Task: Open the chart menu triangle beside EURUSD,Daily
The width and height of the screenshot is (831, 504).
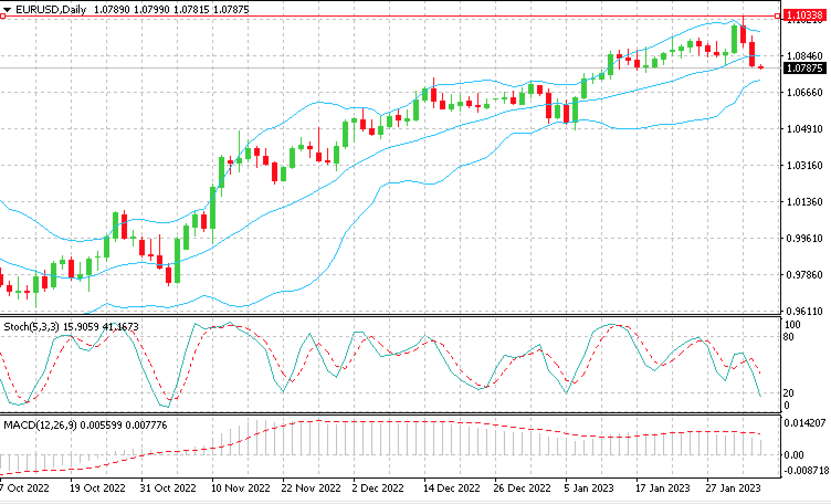Action: pos(7,10)
